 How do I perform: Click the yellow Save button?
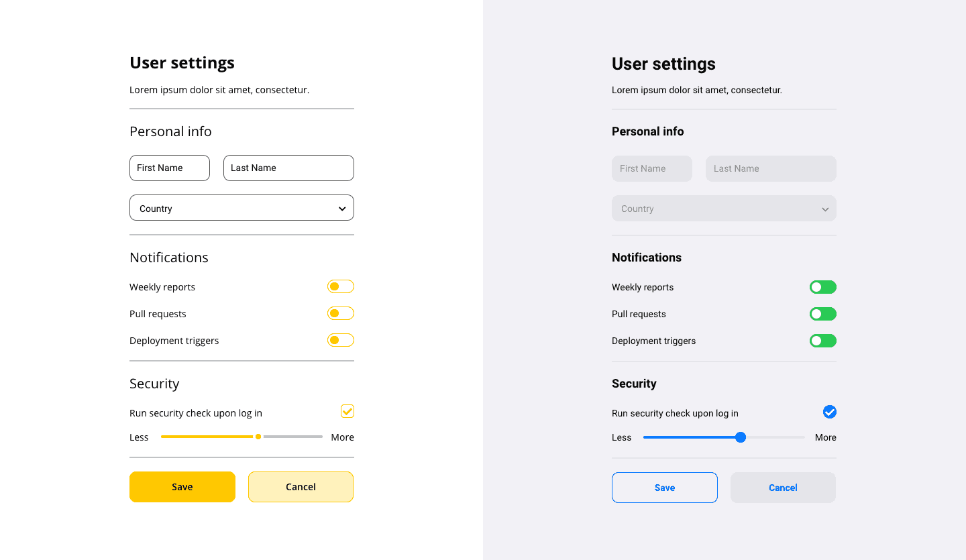[182, 486]
